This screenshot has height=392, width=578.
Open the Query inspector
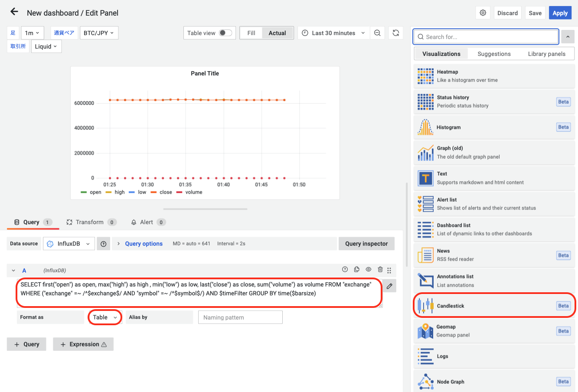[x=366, y=244]
